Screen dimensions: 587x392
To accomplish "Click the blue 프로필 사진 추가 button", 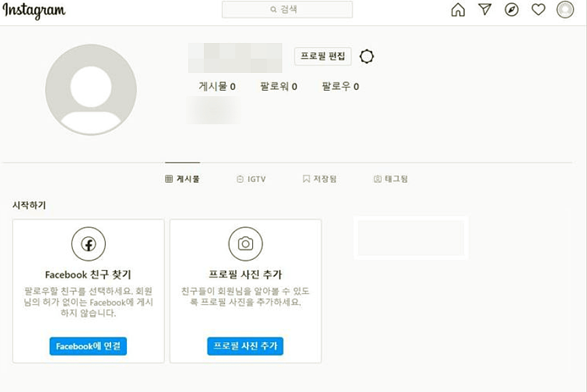I will (x=245, y=346).
